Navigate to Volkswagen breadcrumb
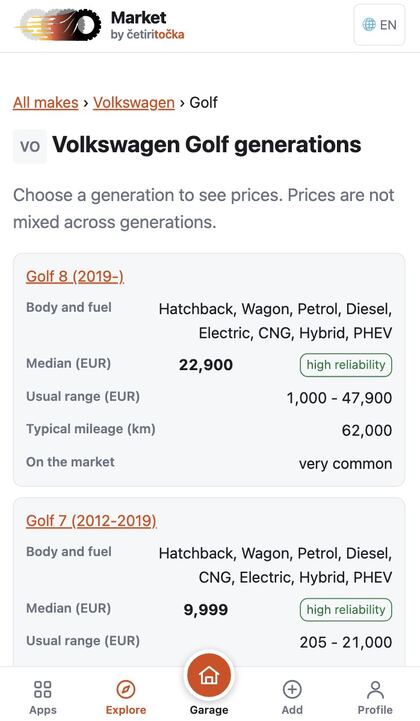Viewport: 420px width, 721px height. click(134, 103)
